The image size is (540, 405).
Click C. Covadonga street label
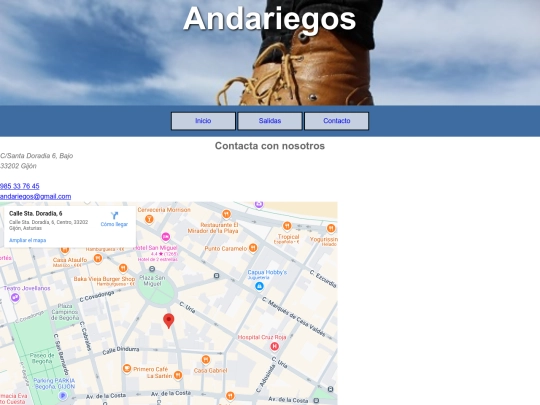(x=97, y=297)
